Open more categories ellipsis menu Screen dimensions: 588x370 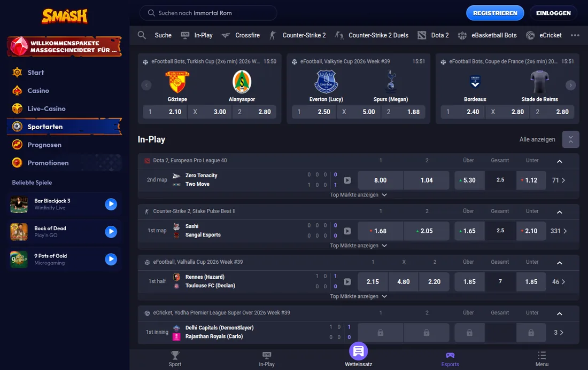coord(575,35)
